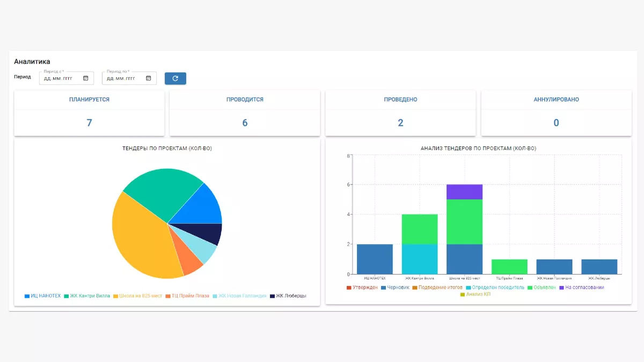The height and width of the screenshot is (362, 644).
Task: Toggle 'Подведение итогов' series in bar legend
Action: pyautogui.click(x=437, y=287)
